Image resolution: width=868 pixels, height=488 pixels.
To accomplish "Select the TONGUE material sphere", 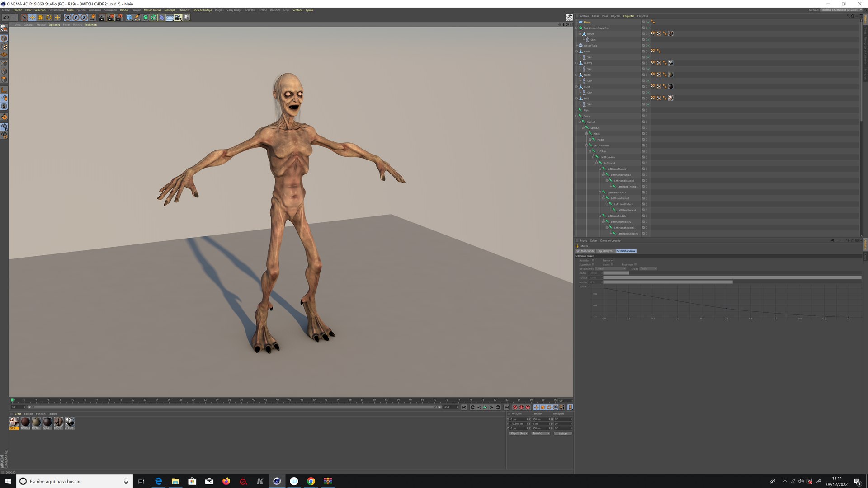I will click(25, 422).
